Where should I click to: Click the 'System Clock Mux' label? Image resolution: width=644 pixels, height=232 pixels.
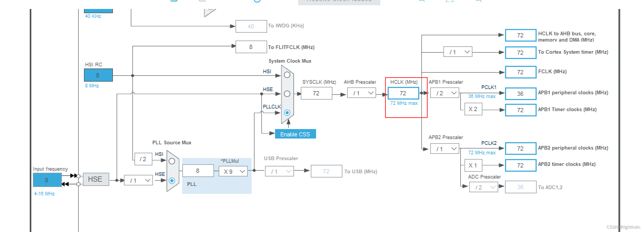(x=290, y=61)
